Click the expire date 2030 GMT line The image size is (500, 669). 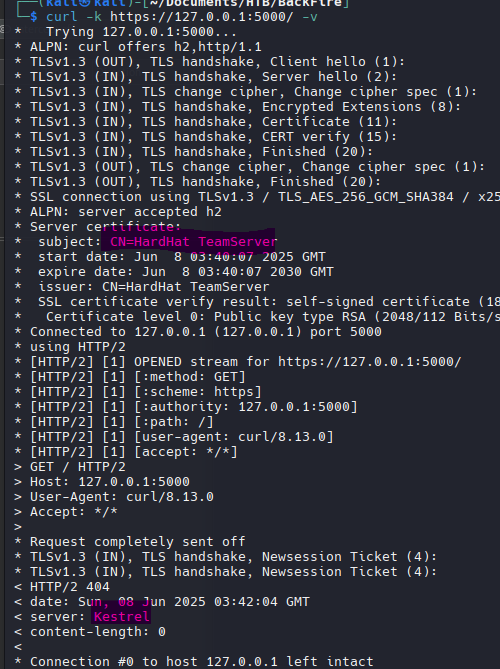(x=186, y=272)
